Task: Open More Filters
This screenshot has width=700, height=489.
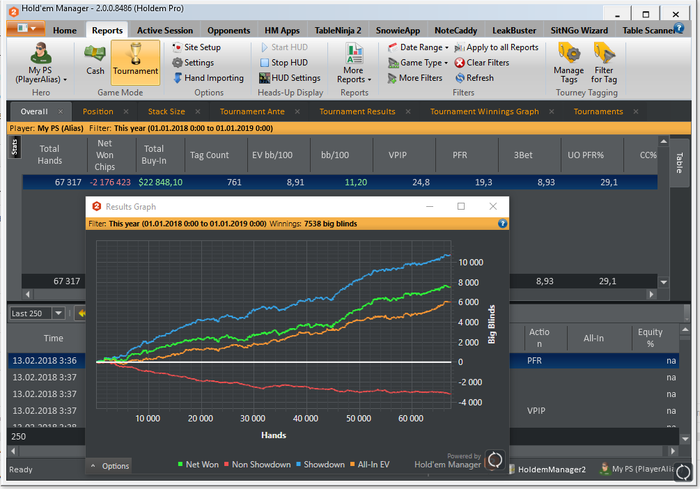Action: tap(415, 78)
